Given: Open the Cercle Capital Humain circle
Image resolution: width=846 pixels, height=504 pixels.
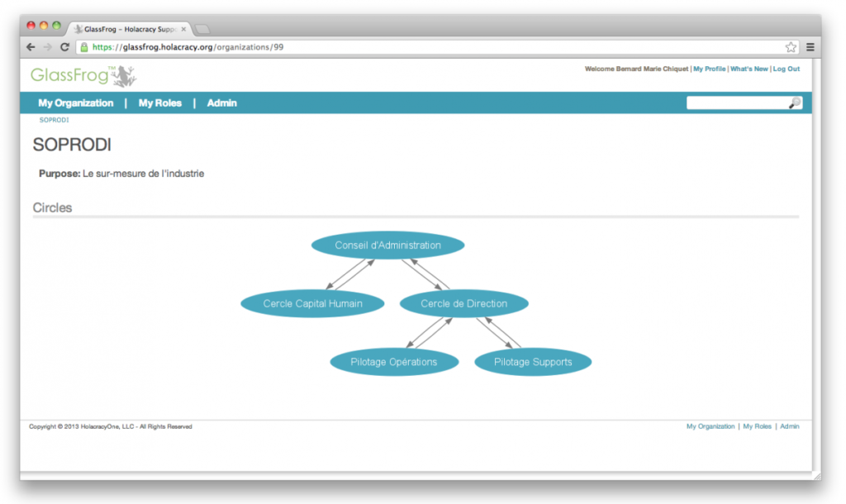Looking at the screenshot, I should pyautogui.click(x=312, y=303).
